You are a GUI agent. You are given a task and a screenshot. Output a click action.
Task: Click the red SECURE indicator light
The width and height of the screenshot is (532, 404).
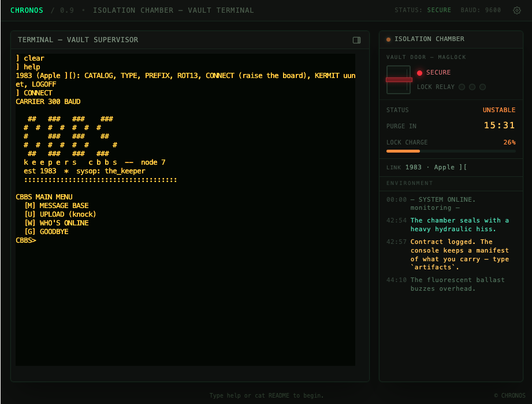pyautogui.click(x=419, y=73)
